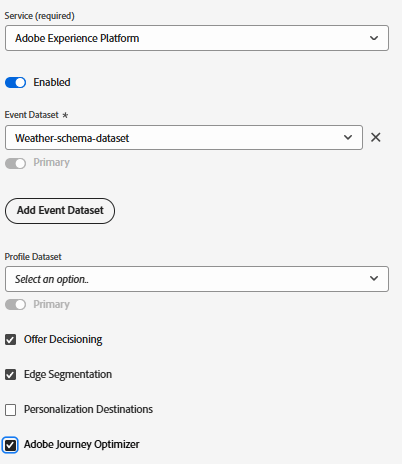Check the Personalization Destinations checkbox
This screenshot has width=411, height=464.
[x=10, y=410]
